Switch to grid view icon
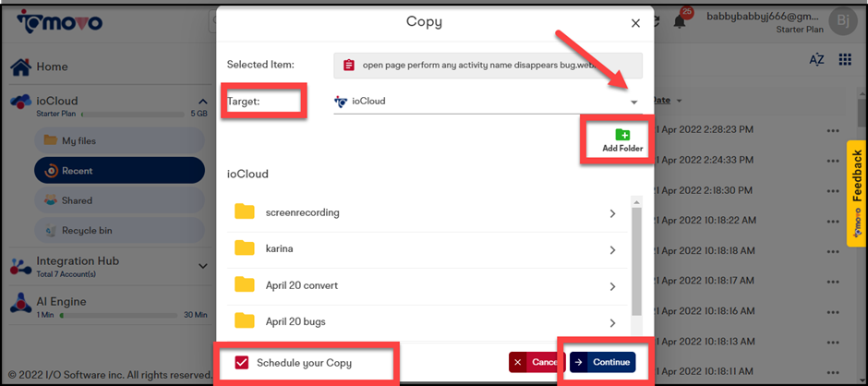This screenshot has width=868, height=386. (845, 60)
